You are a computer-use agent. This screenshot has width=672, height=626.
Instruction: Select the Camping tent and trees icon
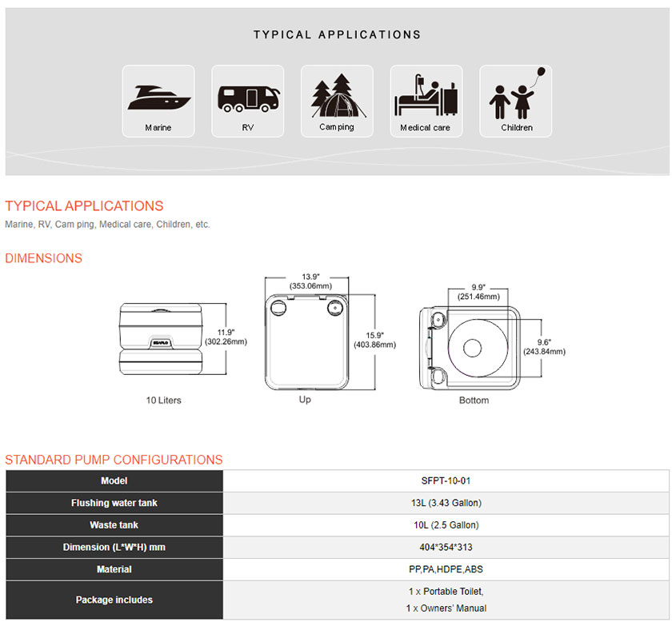[x=337, y=101]
